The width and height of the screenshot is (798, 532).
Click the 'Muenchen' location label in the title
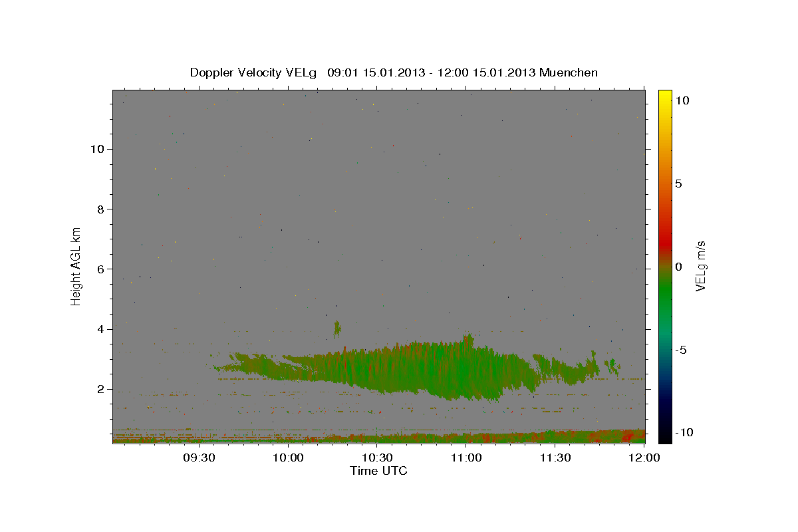point(569,72)
